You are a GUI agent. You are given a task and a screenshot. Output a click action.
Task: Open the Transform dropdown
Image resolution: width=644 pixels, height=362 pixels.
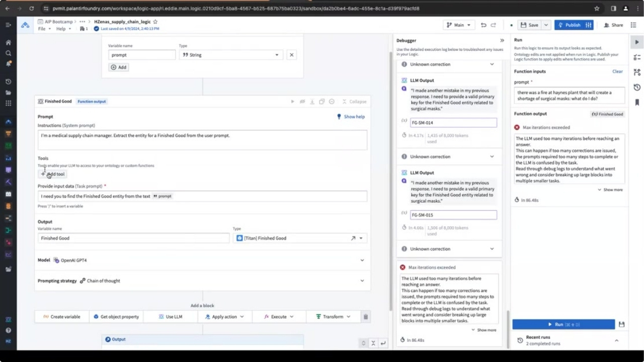click(x=333, y=317)
